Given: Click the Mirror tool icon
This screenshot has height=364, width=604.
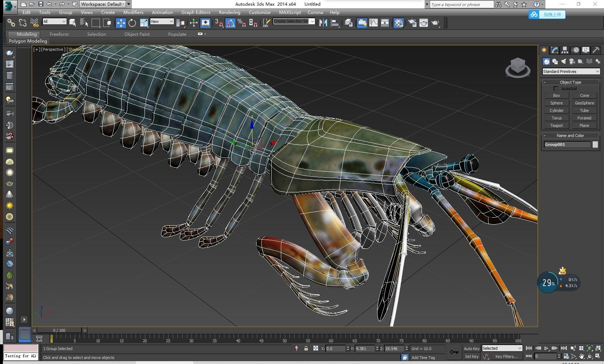Looking at the screenshot, I should click(x=323, y=23).
